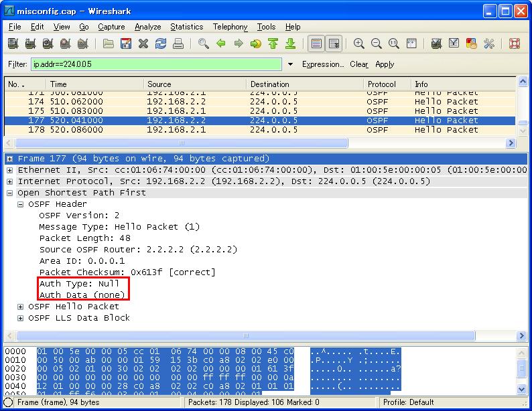The height and width of the screenshot is (411, 532).
Task: Open the capture interfaces list icon
Action: tap(13, 44)
